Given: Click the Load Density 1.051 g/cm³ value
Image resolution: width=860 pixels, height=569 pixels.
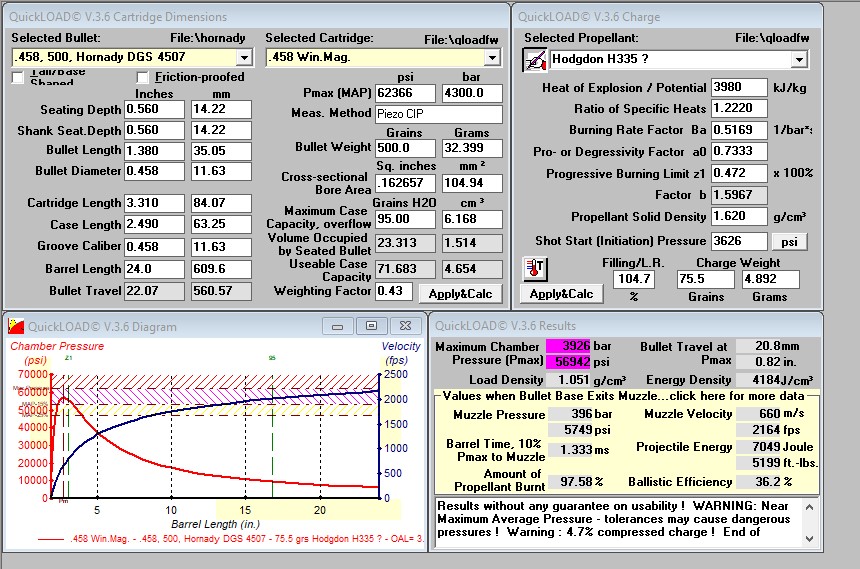Looking at the screenshot, I should (x=568, y=380).
